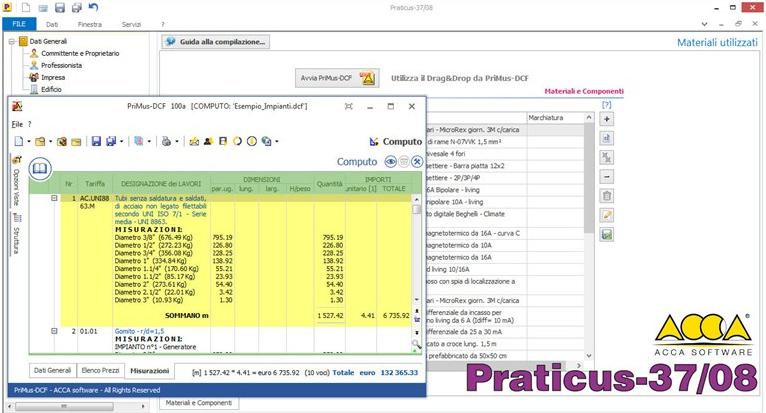The image size is (766, 413).
Task: Click the pink copy documents icon in PriMus toolbar
Action: (139, 141)
